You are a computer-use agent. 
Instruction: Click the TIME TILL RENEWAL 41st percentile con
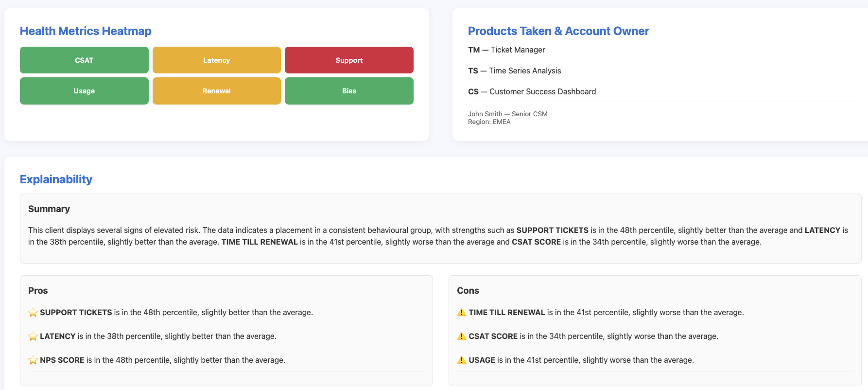tap(655, 312)
